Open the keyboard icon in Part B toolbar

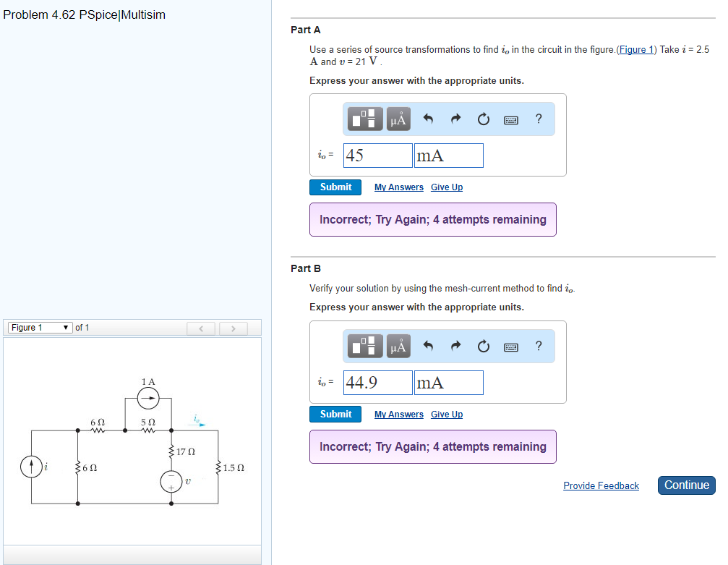pos(510,346)
